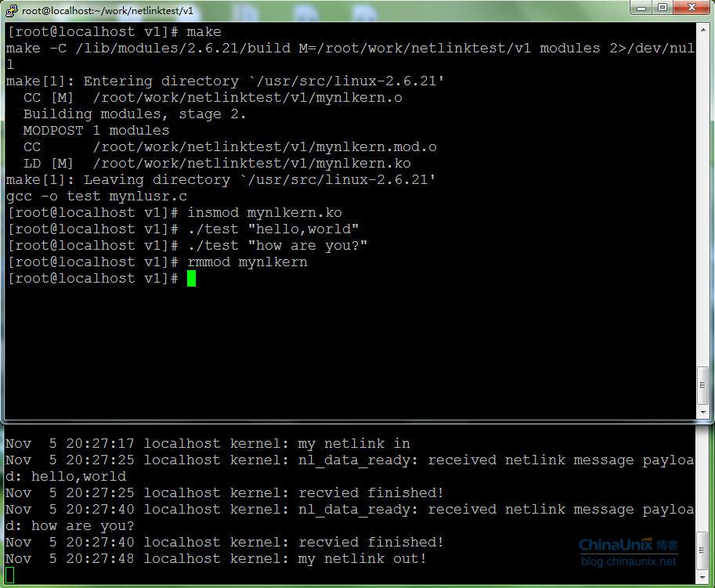Image resolution: width=715 pixels, height=588 pixels.
Task: Click the 'rmmod mynlkern' command line
Action: pyautogui.click(x=157, y=262)
